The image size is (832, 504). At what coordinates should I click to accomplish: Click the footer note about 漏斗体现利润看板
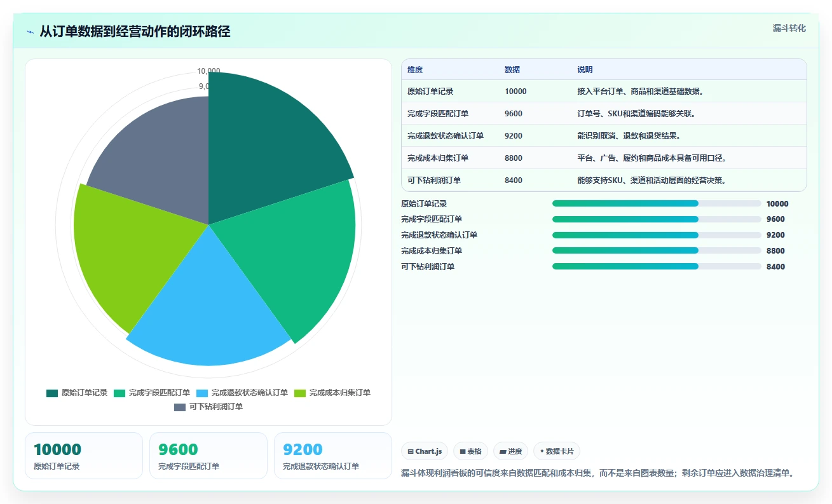[x=597, y=473]
